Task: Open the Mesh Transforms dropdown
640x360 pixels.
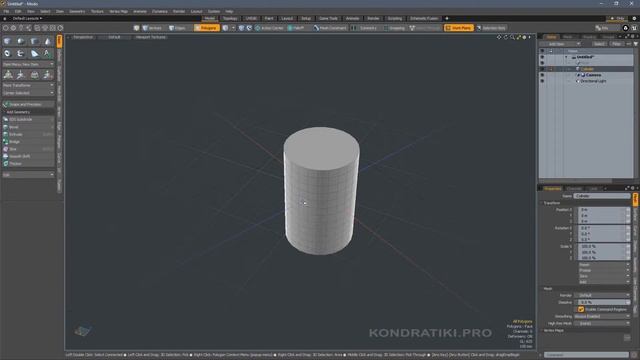Action: click(x=28, y=85)
